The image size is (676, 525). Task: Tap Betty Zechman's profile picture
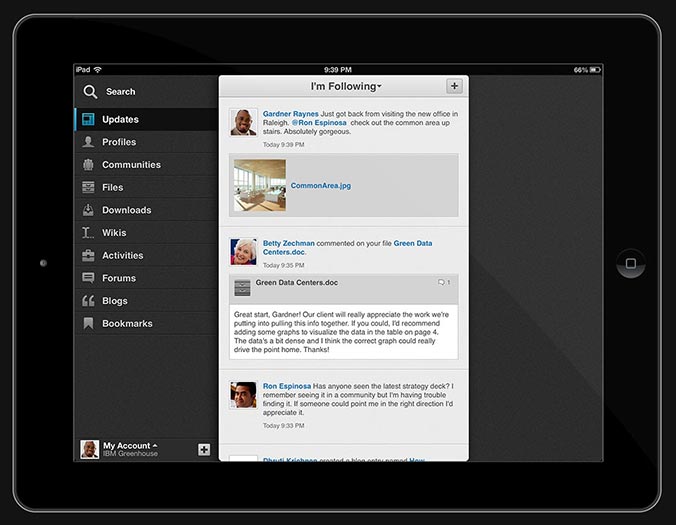[244, 251]
